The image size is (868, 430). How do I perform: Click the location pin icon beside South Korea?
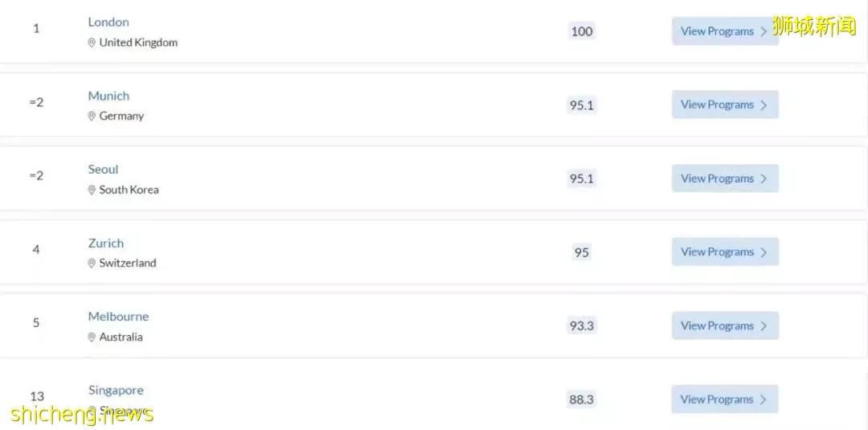92,190
